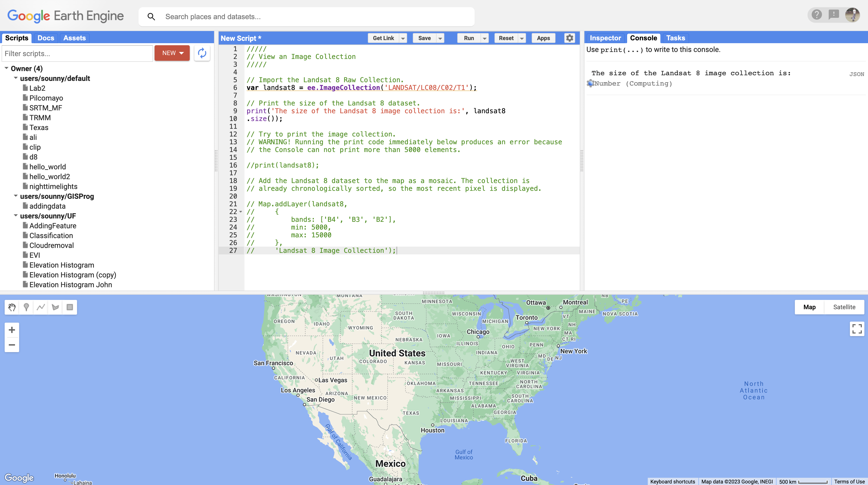The image size is (868, 485).
Task: Select the hand pan tool on the map
Action: pos(11,307)
